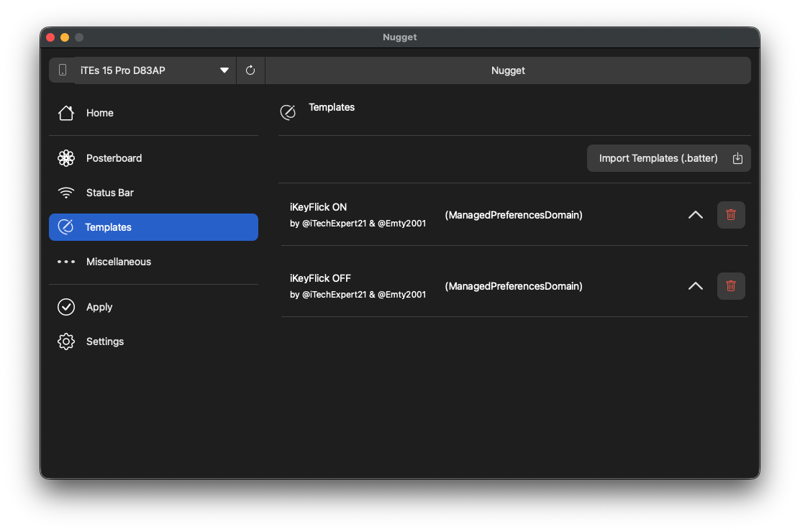Click the Templates header icon
Viewport: 800px width, 532px height.
288,112
